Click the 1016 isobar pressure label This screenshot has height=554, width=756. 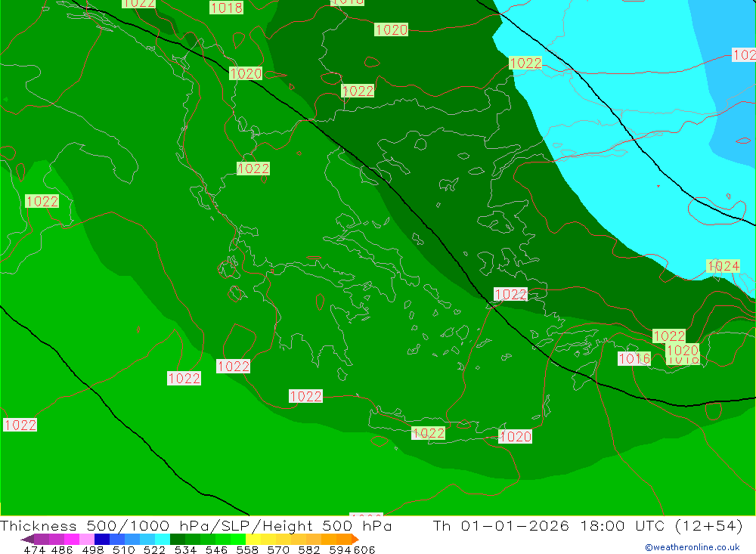point(634,359)
